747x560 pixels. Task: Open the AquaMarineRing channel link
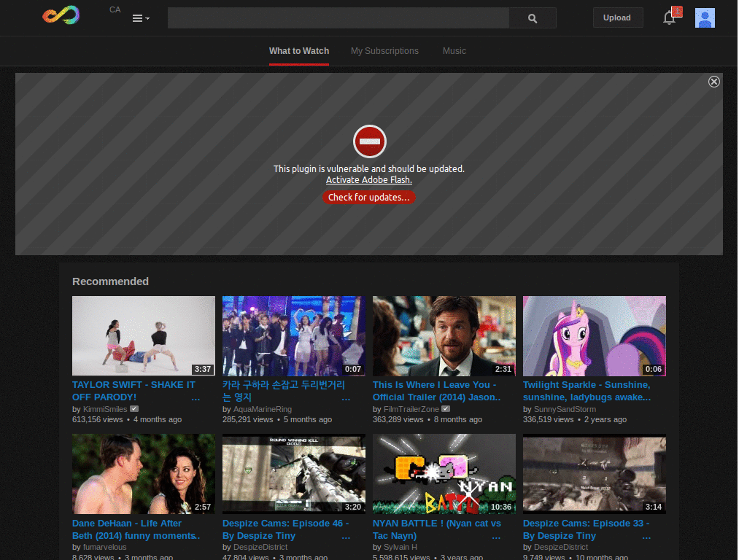click(x=263, y=409)
